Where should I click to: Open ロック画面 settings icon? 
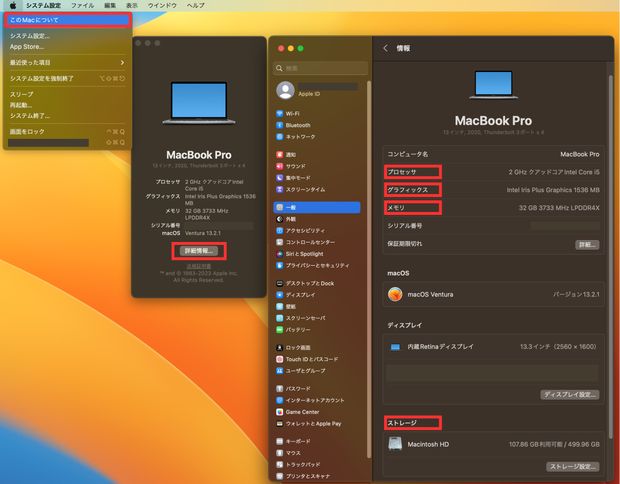[280, 348]
